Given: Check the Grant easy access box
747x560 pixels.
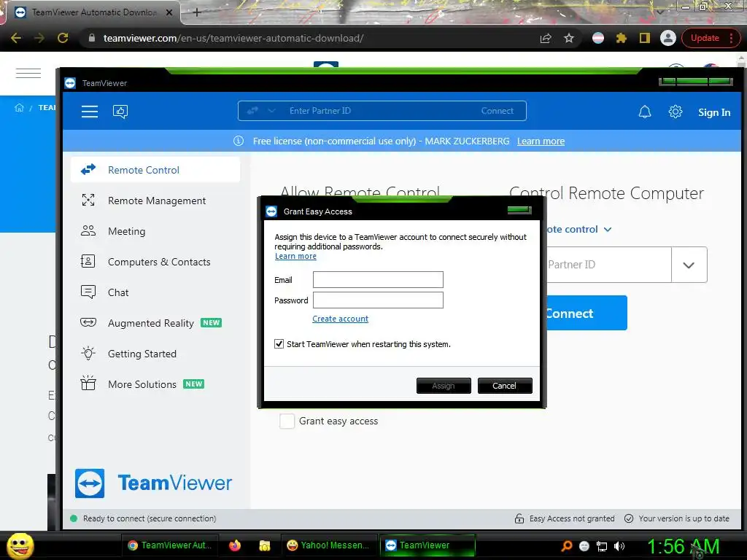Looking at the screenshot, I should coord(287,421).
